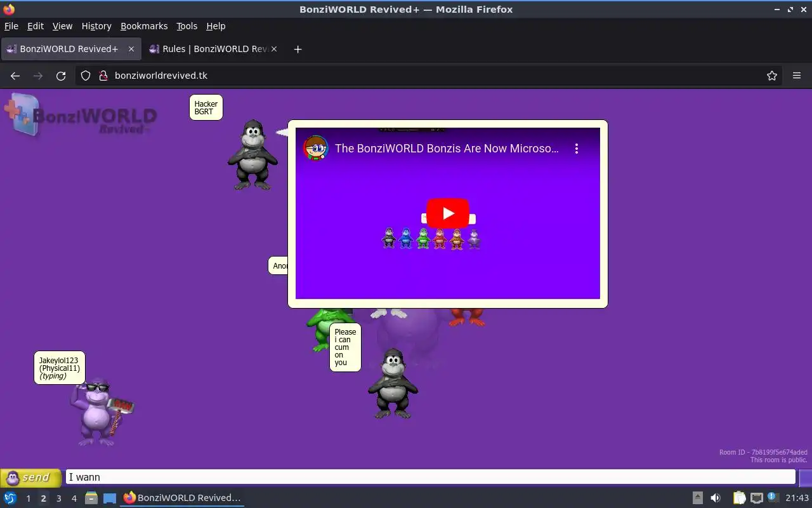Click the Hacker BGRT name bubble

pos(206,107)
